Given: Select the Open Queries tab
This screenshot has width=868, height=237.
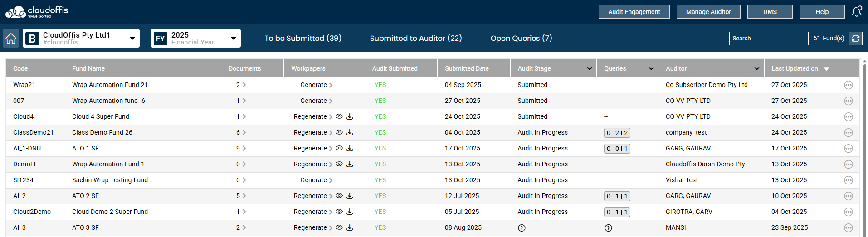Looking at the screenshot, I should tap(521, 39).
